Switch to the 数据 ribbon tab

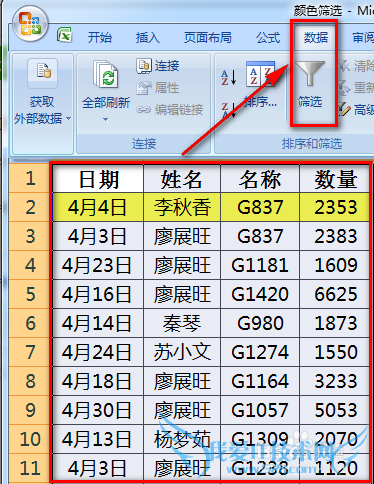pyautogui.click(x=316, y=37)
